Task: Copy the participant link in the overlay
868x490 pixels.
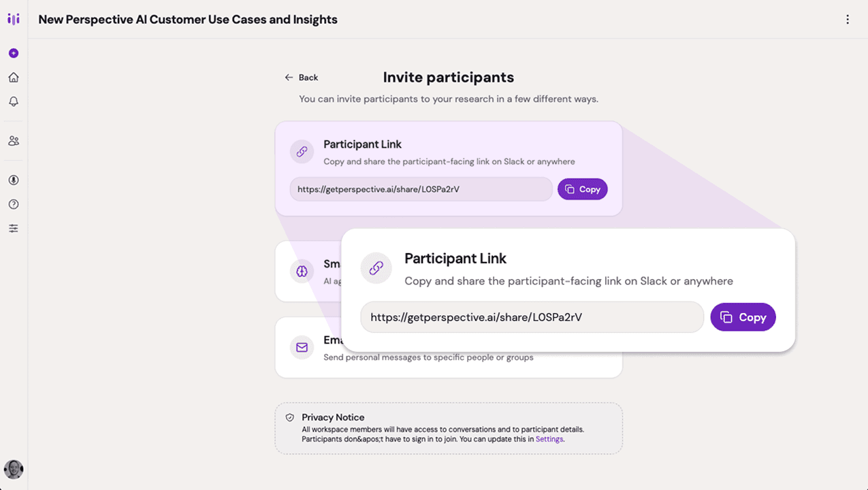Action: 743,316
